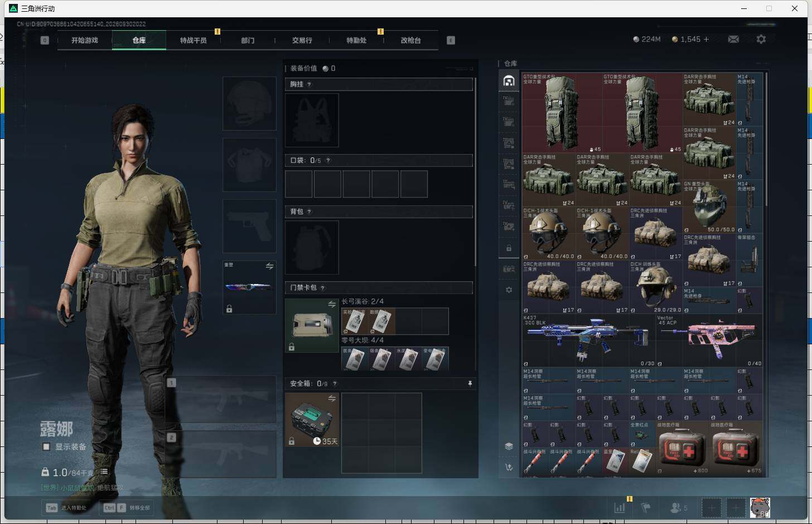Click the empty primary weapon slot 2
This screenshot has width=812, height=524.
(x=221, y=454)
